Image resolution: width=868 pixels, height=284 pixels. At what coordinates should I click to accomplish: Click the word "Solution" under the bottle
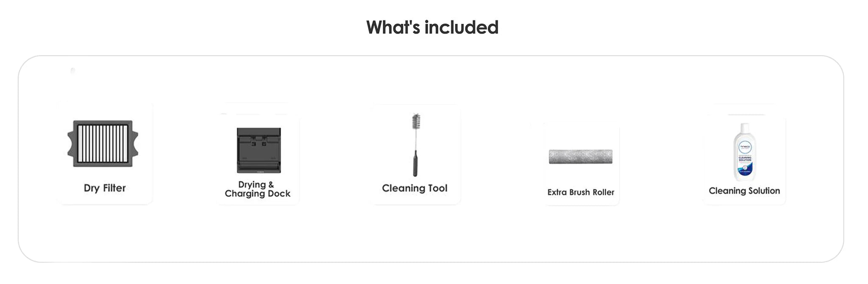(764, 191)
